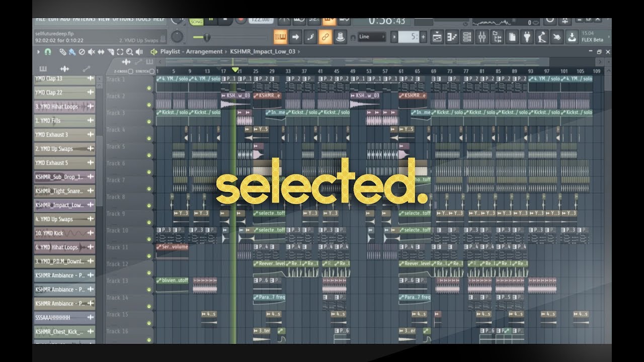Screen dimensions: 644x362
Task: Mute Track 2 with its green dot
Action: click(x=149, y=105)
